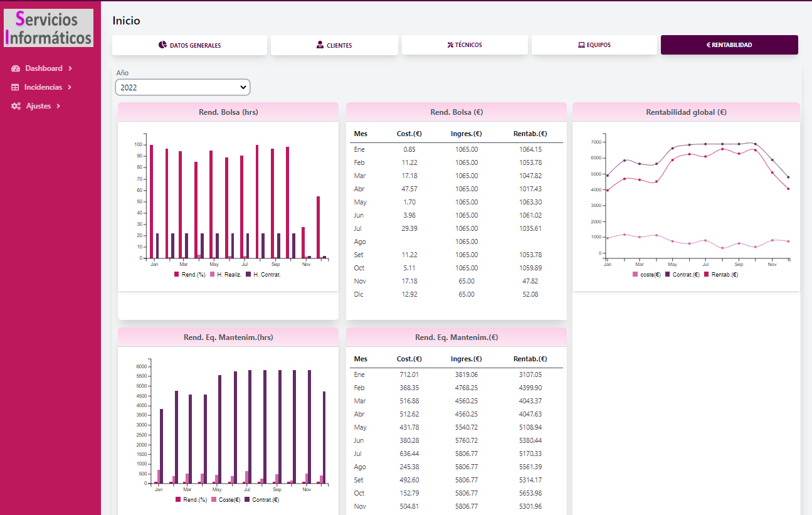
Task: Click the Rend. Eq. Mantenim.(hrs) card header
Action: [228, 337]
